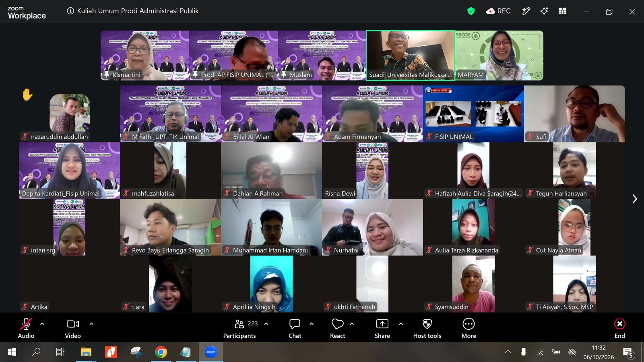Open the More options ellipsis
Image resolution: width=644 pixels, height=362 pixels.
coord(469,329)
